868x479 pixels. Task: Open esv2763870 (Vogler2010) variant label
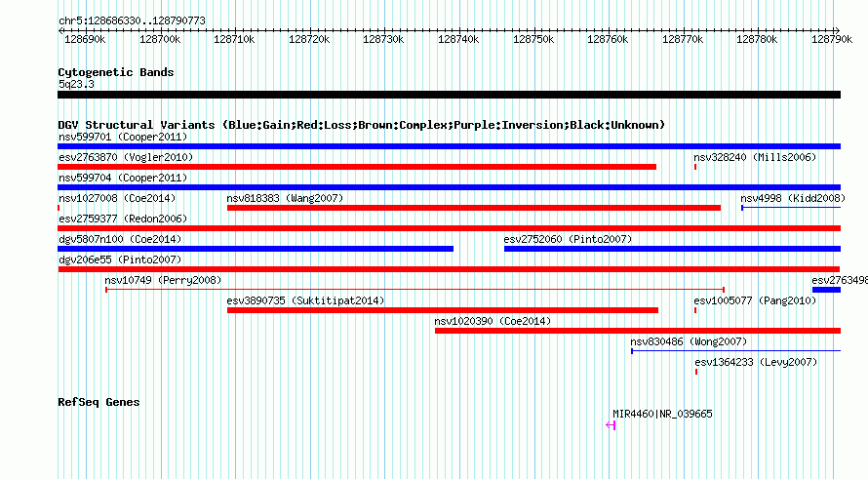point(126,157)
